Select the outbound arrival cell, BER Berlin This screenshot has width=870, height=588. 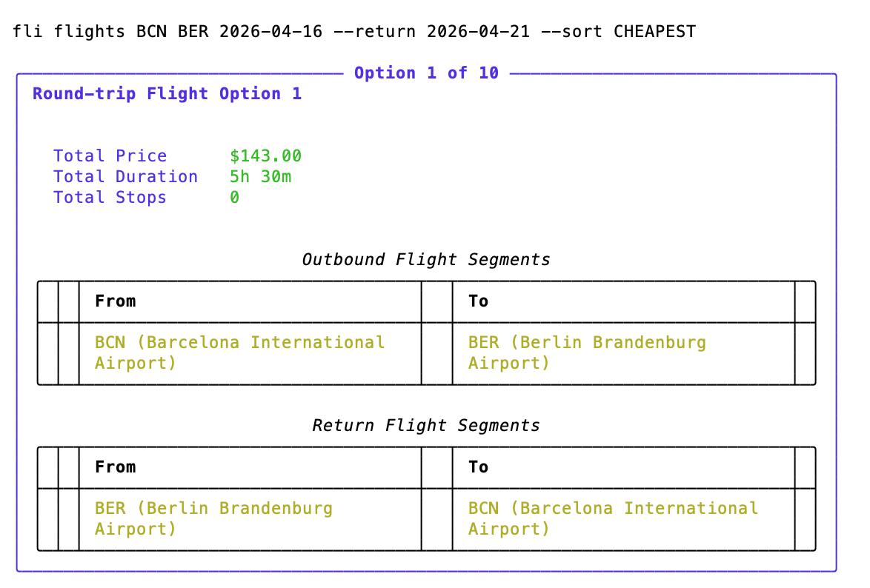click(x=587, y=353)
